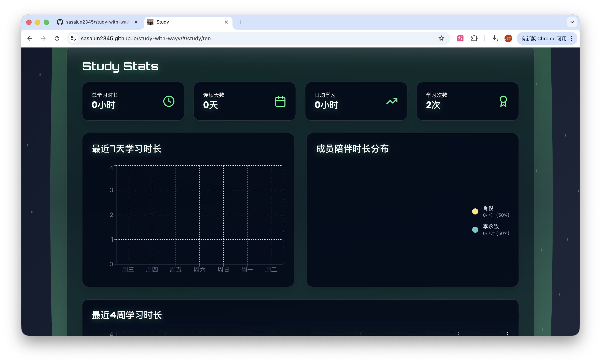The image size is (601, 364).
Task: Click the trending-up arrow icon in daily average card
Action: coord(392,101)
